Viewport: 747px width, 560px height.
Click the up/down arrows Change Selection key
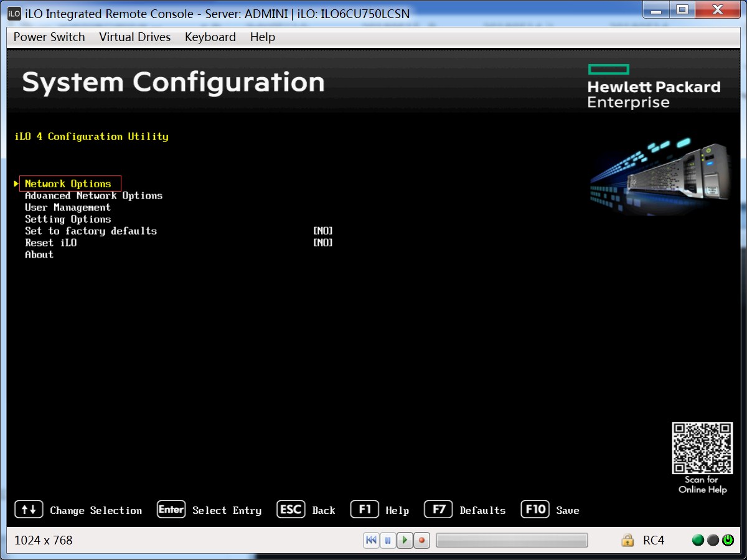[29, 510]
